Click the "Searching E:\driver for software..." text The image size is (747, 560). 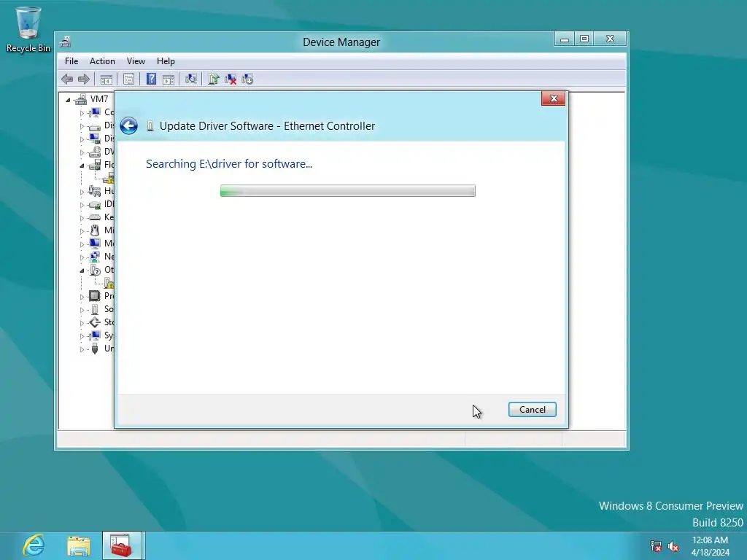[x=229, y=164]
